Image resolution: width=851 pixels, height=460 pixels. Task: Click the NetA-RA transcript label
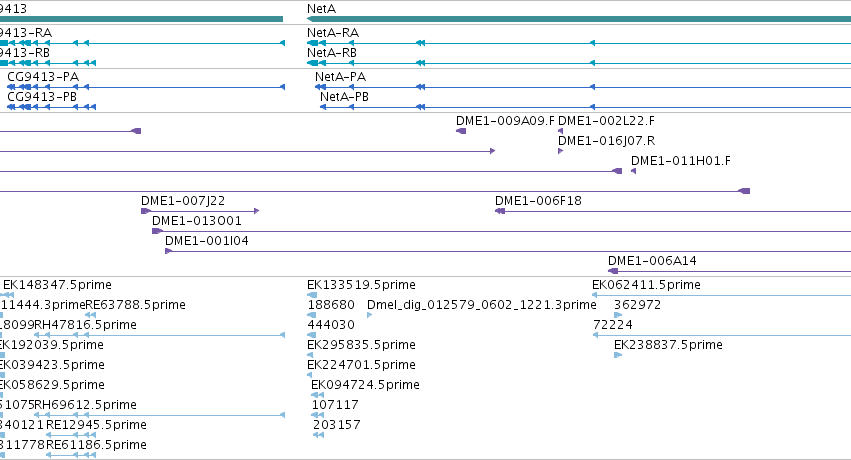point(333,33)
